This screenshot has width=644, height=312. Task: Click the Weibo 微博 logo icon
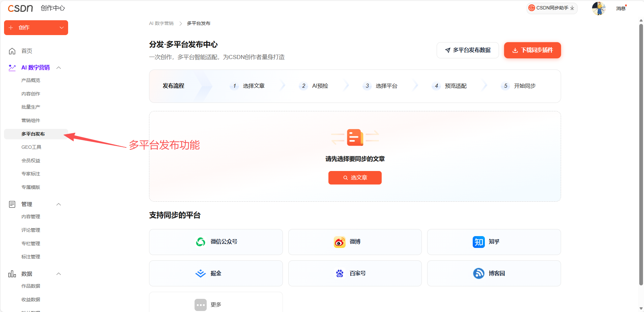[x=340, y=242]
